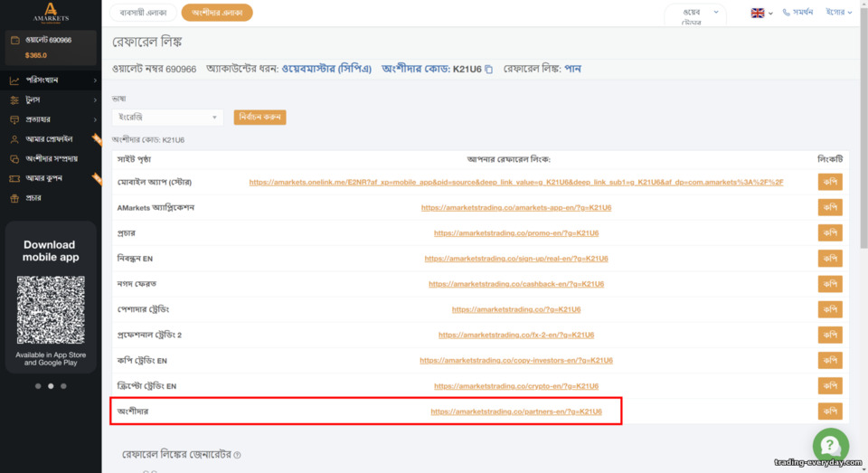The image size is (868, 473).
Task: Switch to the অংশীদার এলাকা tab
Action: 217,13
